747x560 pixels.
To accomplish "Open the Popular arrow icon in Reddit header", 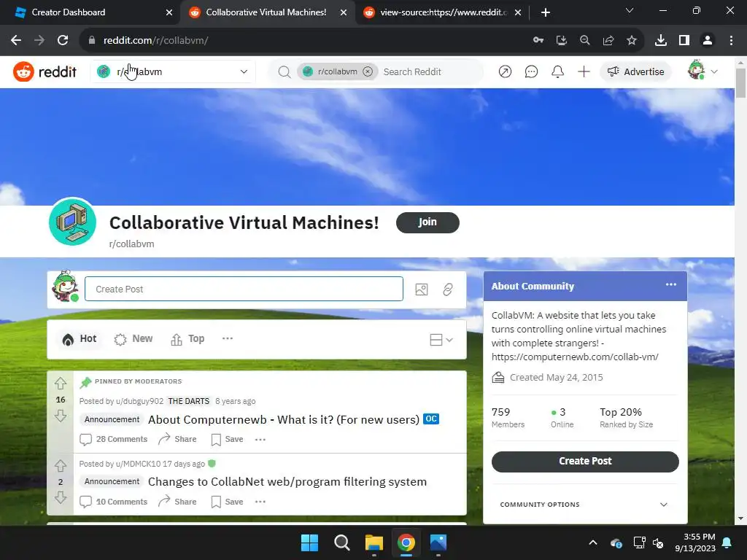I will click(x=505, y=72).
